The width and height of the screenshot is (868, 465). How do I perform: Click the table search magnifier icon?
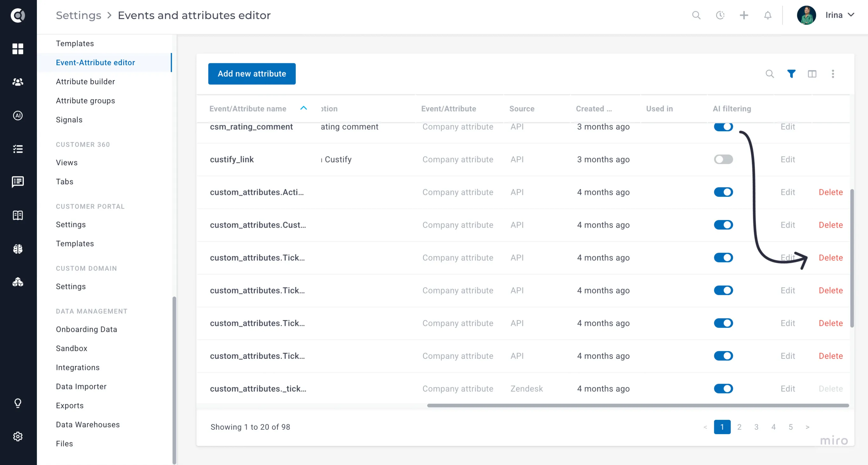click(770, 74)
